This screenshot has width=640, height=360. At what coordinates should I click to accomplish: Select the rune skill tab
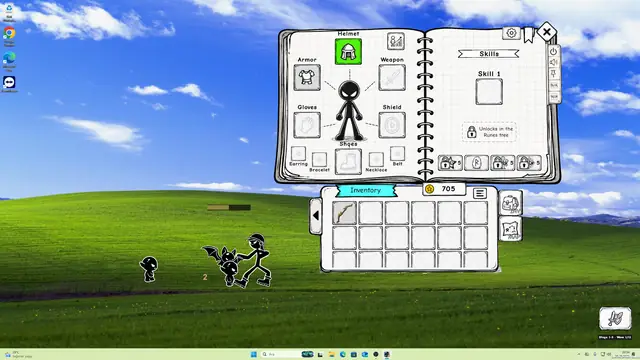[476, 163]
